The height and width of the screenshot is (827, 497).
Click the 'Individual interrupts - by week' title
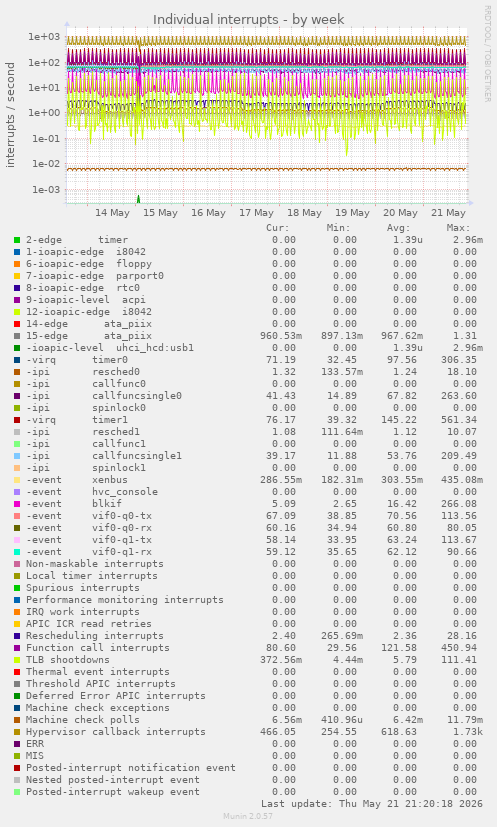[x=248, y=20]
